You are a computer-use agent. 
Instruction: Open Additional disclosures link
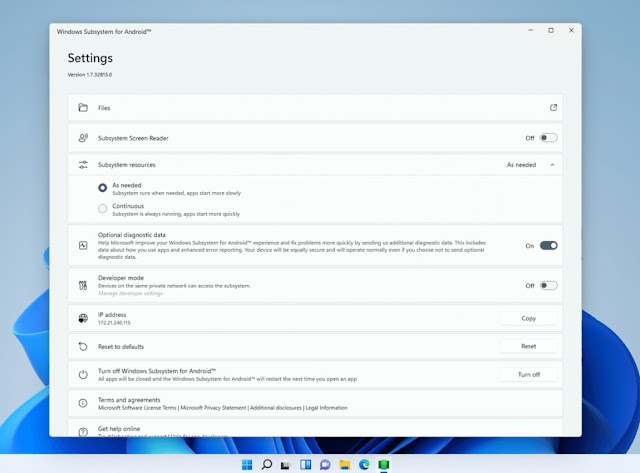tap(276, 408)
